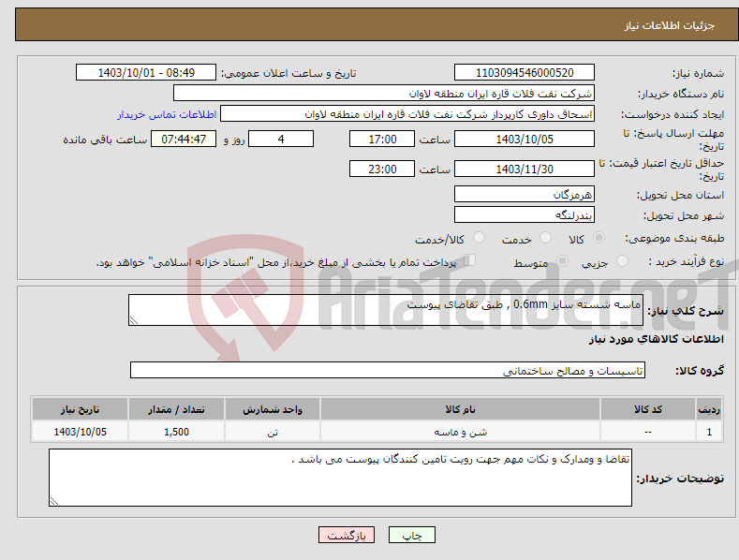
Task: Select the کالا/خدمت radio button
Action: click(479, 238)
